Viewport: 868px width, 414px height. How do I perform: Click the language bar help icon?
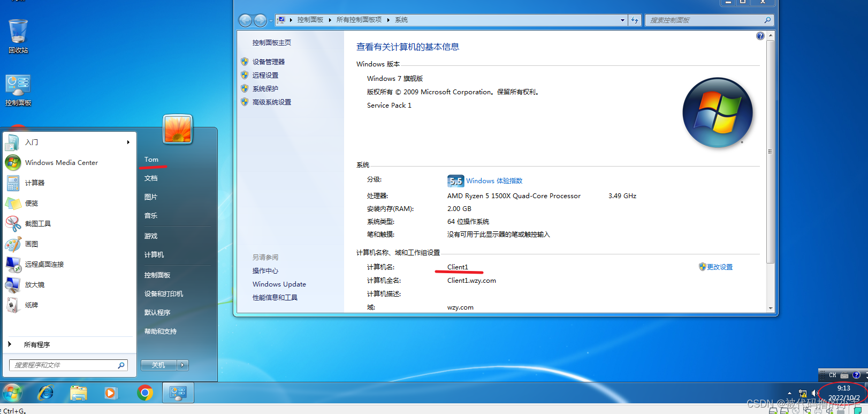point(856,375)
